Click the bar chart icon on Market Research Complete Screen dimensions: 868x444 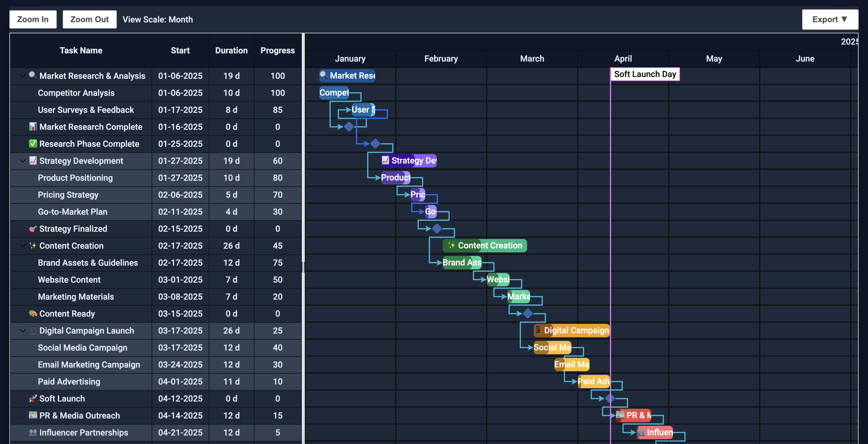32,127
